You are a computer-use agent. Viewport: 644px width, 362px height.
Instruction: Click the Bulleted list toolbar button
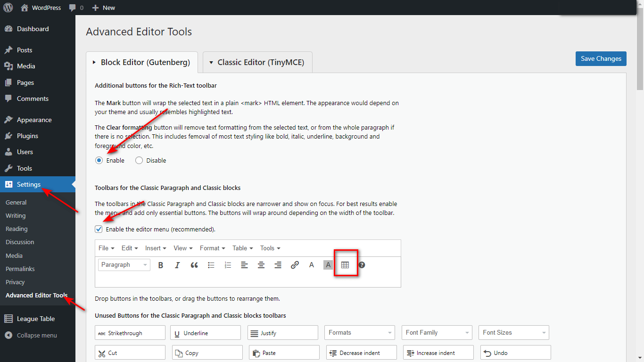211,265
